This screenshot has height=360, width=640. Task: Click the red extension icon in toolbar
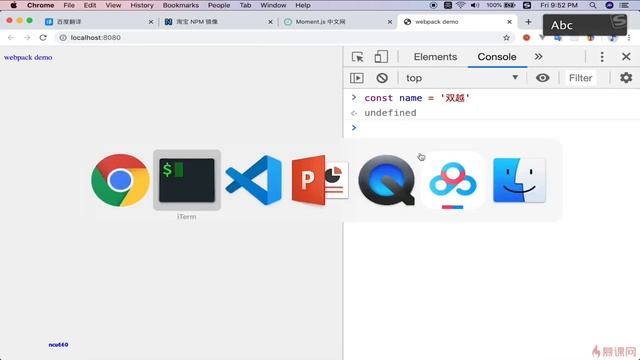pyautogui.click(x=527, y=38)
